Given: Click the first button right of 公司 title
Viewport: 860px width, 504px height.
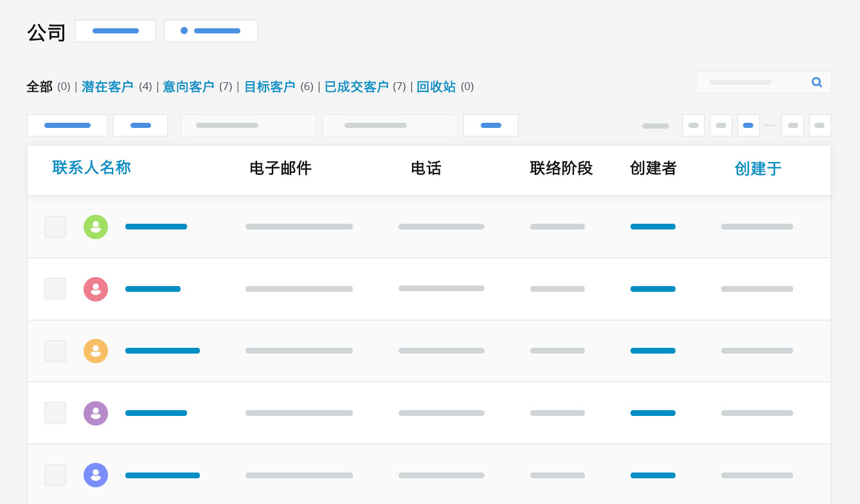Looking at the screenshot, I should click(115, 31).
